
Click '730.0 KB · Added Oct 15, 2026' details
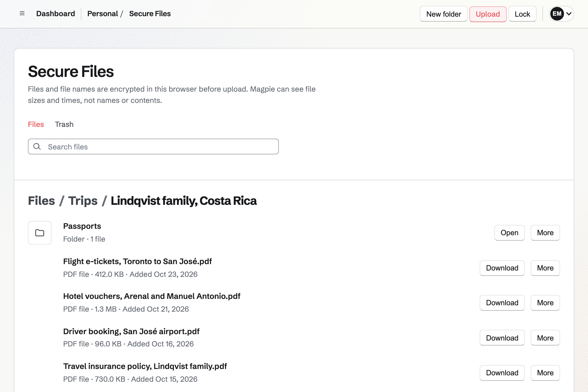(x=146, y=379)
